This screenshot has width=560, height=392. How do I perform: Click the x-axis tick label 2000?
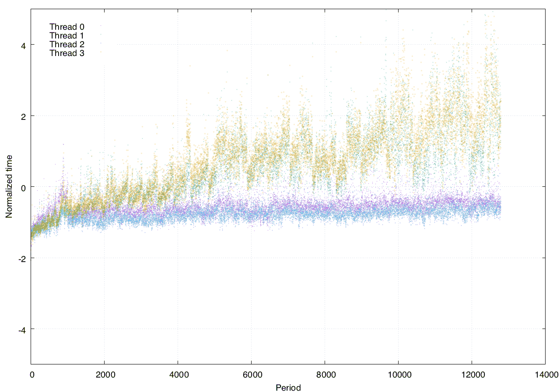105,375
